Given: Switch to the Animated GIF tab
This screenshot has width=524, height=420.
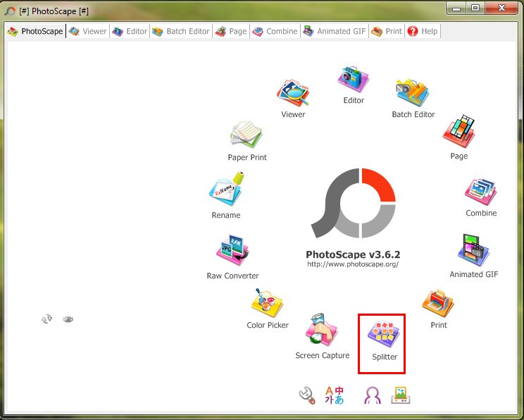Looking at the screenshot, I should [335, 31].
